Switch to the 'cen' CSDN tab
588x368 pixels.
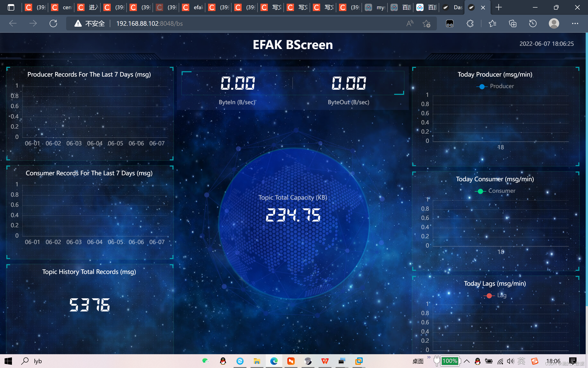(61, 8)
